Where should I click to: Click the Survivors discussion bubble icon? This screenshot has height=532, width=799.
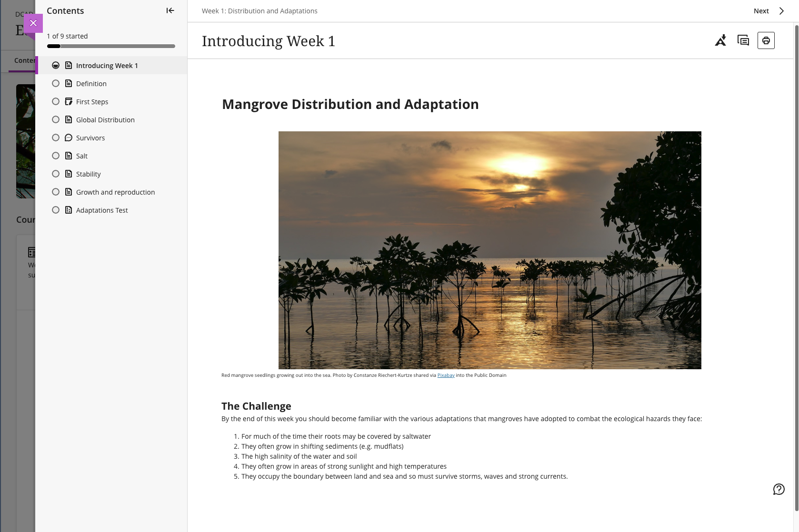(x=69, y=138)
